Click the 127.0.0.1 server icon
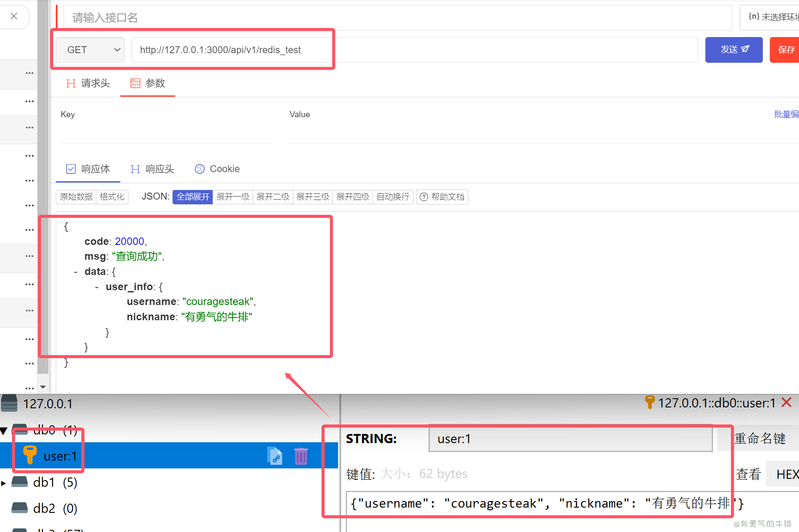Image resolution: width=799 pixels, height=532 pixels. pyautogui.click(x=9, y=403)
